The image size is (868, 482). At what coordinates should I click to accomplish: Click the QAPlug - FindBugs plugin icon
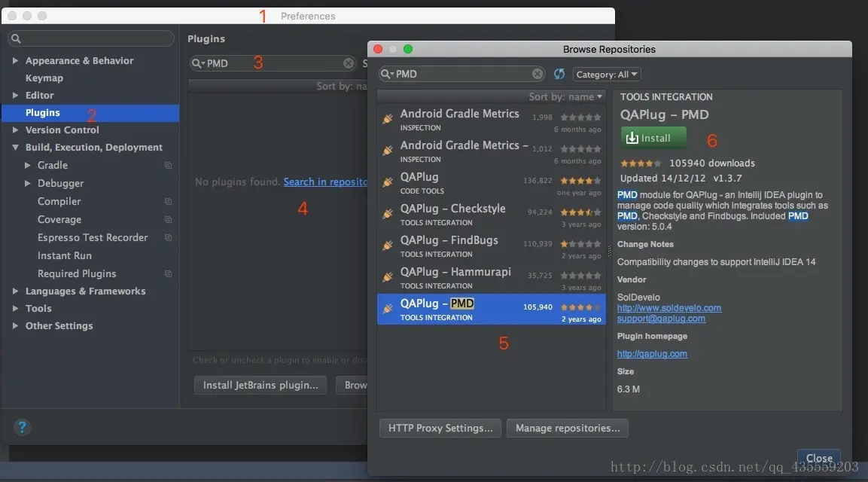click(x=388, y=246)
